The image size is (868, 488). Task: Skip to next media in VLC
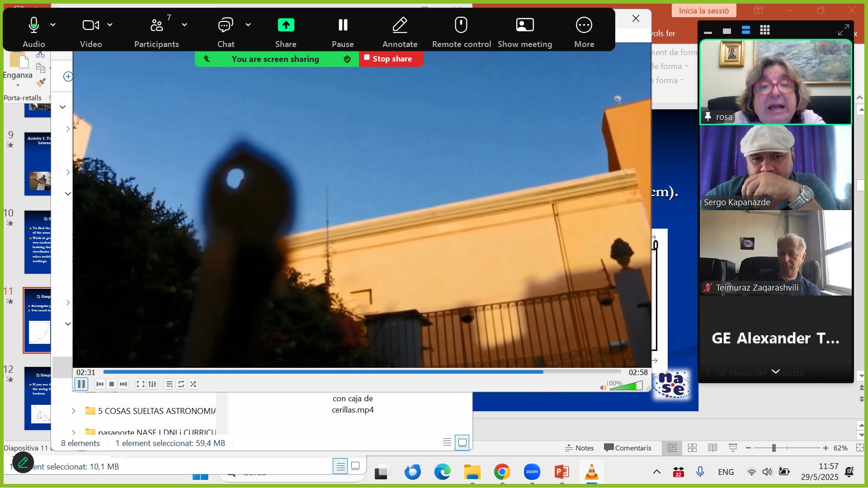123,384
